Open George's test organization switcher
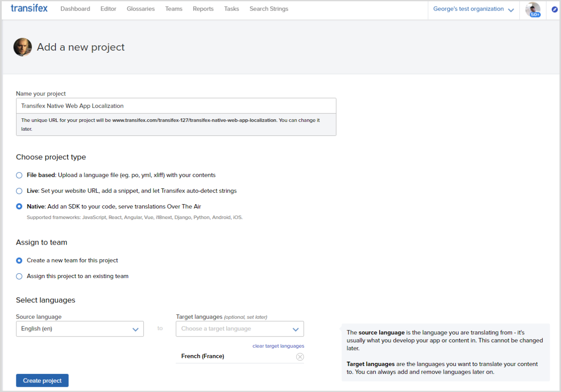 pos(473,9)
